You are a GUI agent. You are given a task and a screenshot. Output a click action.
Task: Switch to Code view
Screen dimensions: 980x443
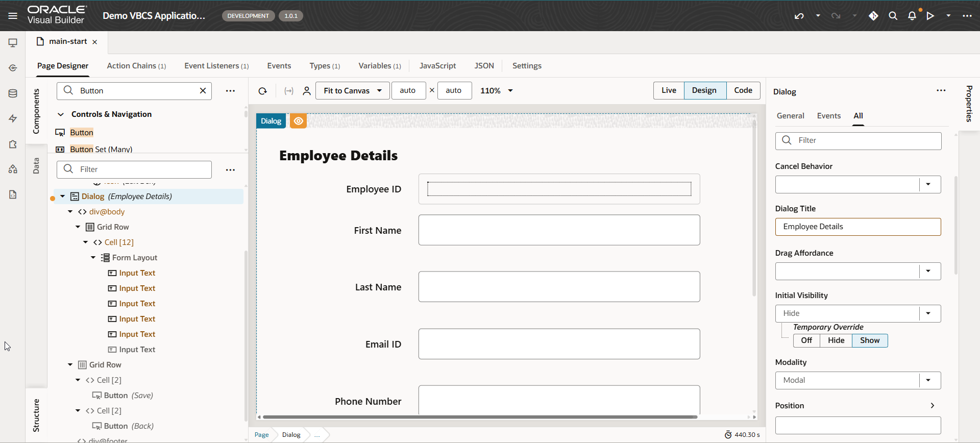tap(743, 90)
